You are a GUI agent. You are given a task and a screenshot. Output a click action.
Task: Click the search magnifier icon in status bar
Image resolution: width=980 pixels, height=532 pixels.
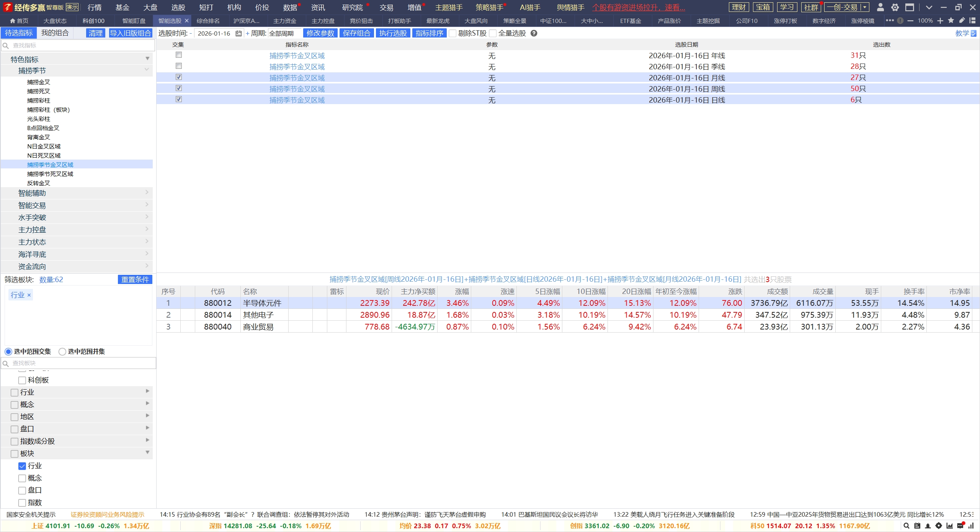[x=906, y=526]
